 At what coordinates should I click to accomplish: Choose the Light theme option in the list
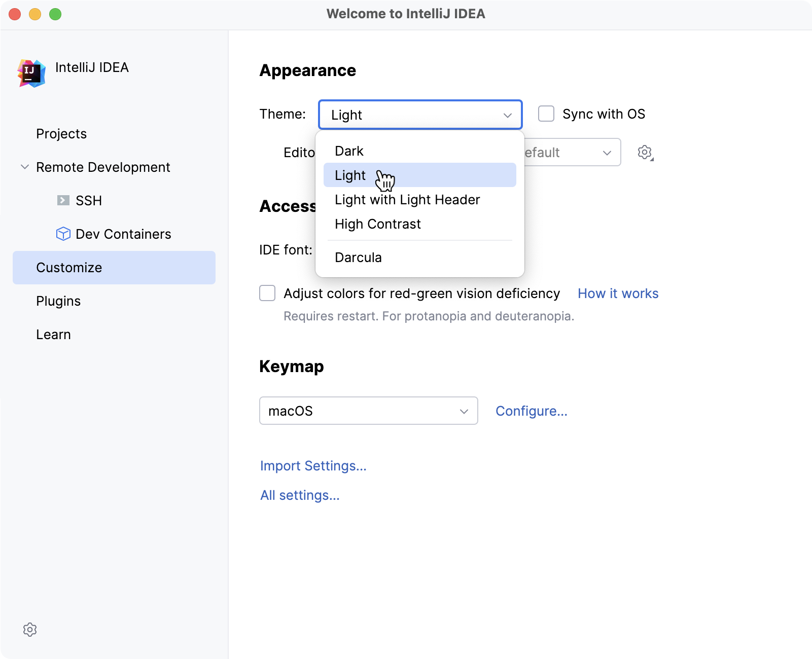tap(420, 175)
